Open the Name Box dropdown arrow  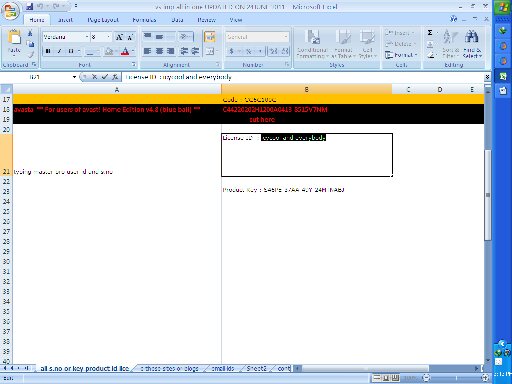(74, 77)
